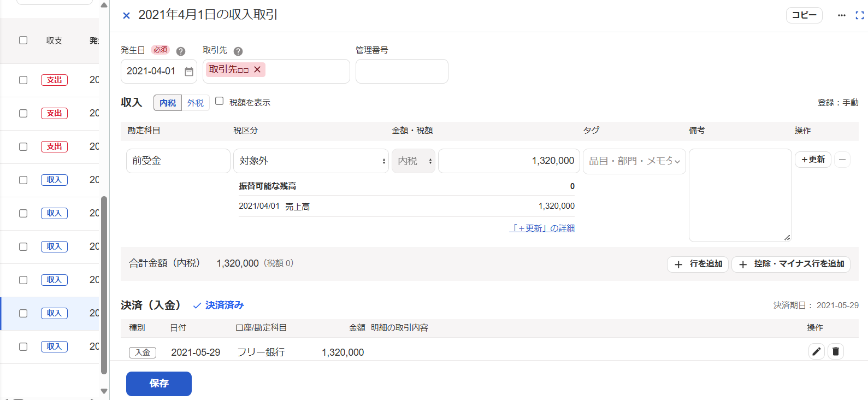Add a row with 行を追加
Image resolution: width=868 pixels, height=400 pixels.
698,264
